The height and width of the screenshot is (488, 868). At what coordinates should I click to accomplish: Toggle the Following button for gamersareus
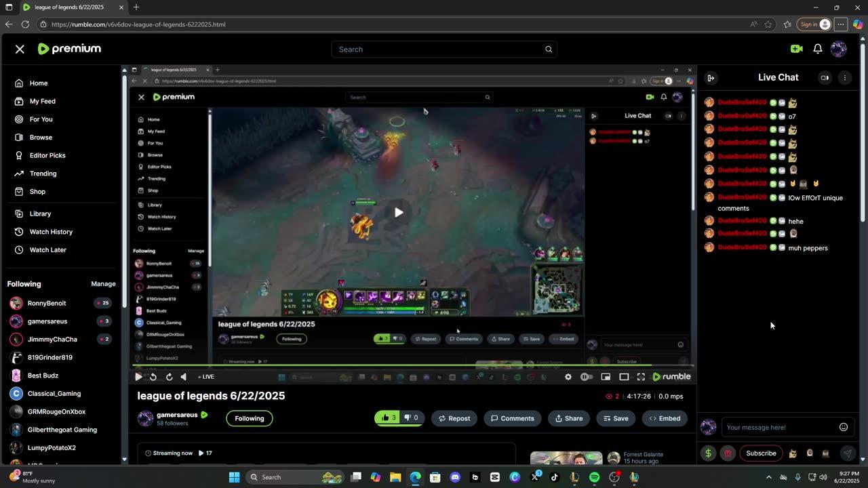(250, 418)
